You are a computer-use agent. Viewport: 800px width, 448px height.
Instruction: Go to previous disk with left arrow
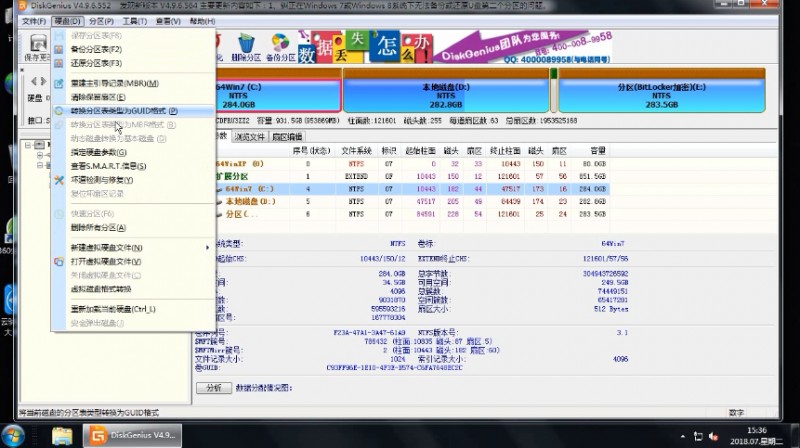tap(34, 81)
